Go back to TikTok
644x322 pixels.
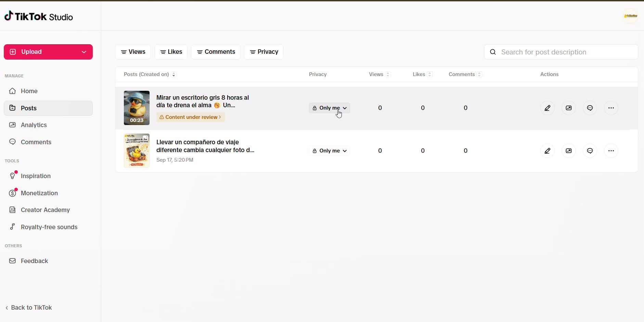pyautogui.click(x=28, y=308)
